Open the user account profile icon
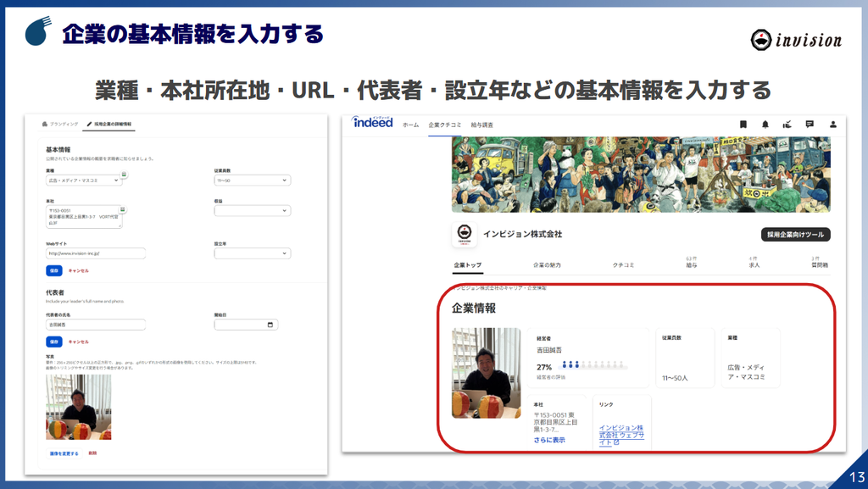 pos(832,125)
